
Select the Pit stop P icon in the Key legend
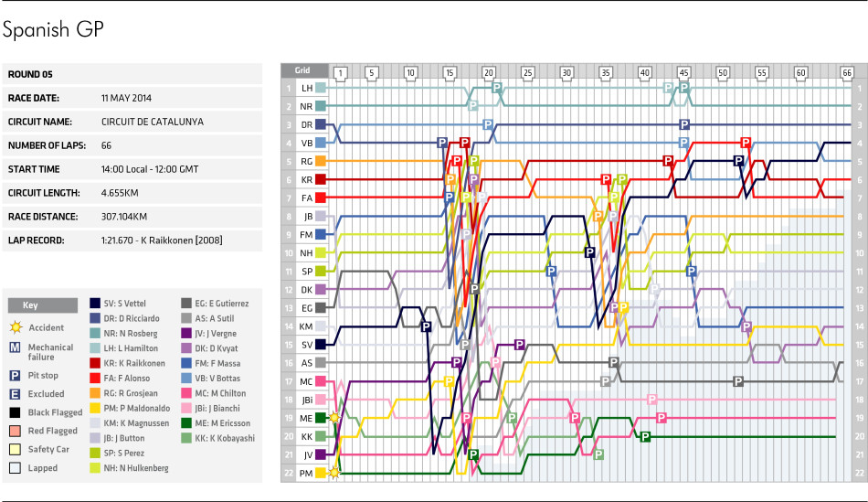click(15, 374)
